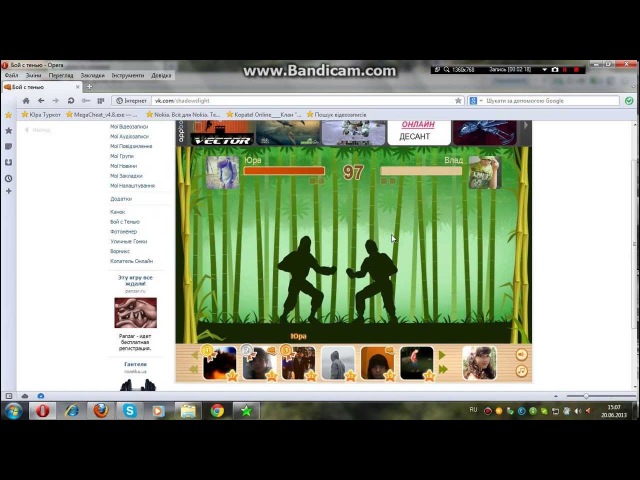Screen dimensions: 640x480
Task: Open the Kopatel Online bookmark
Action: (263, 115)
